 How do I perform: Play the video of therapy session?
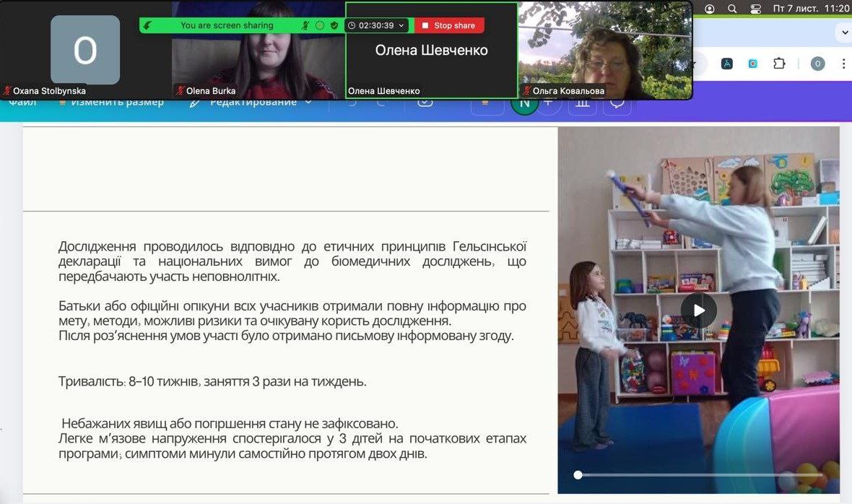(x=698, y=310)
